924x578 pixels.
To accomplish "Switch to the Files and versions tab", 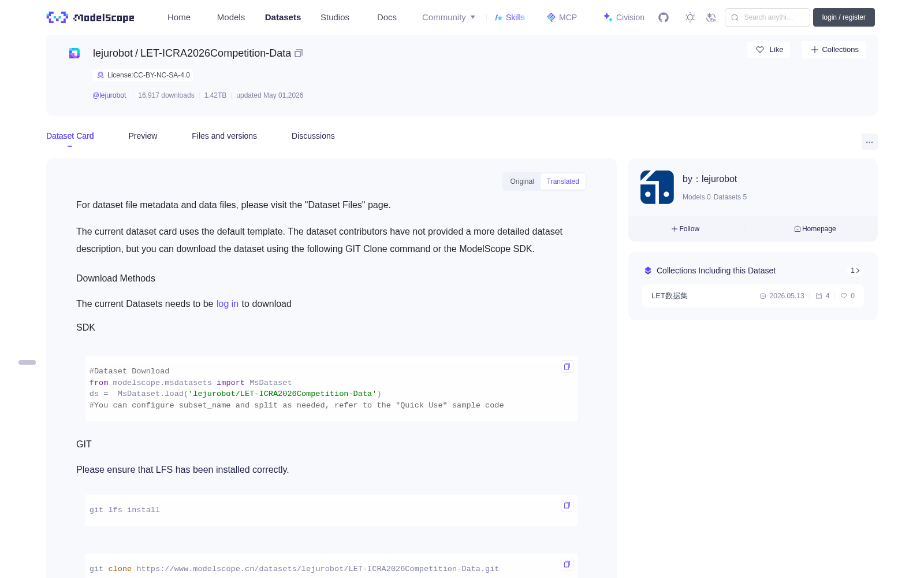I will [x=224, y=136].
